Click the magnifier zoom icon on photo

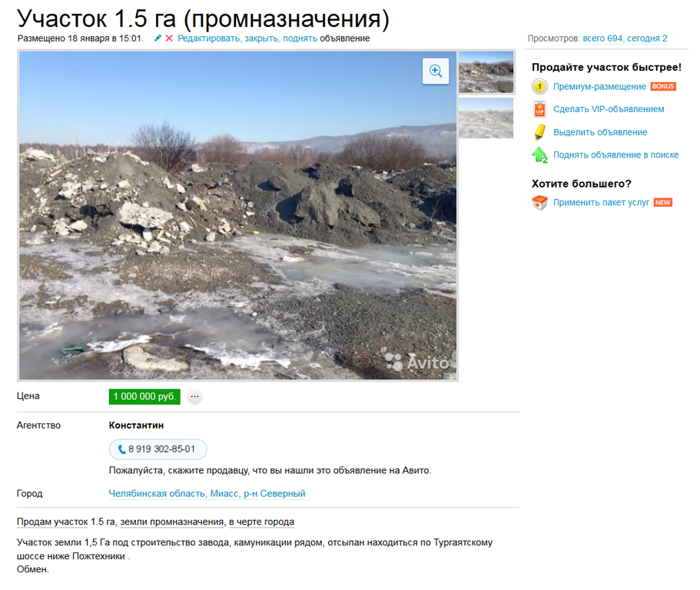point(435,71)
